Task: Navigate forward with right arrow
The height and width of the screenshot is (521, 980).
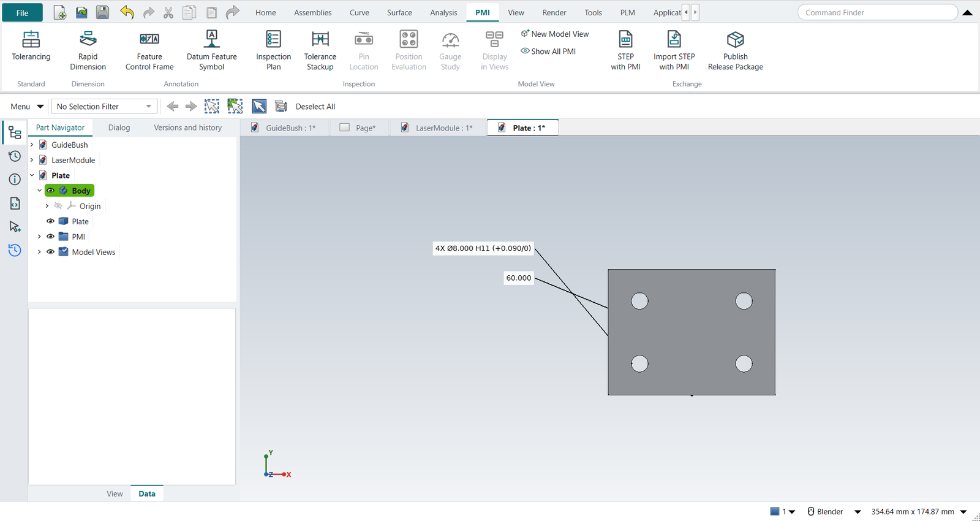Action: click(191, 107)
